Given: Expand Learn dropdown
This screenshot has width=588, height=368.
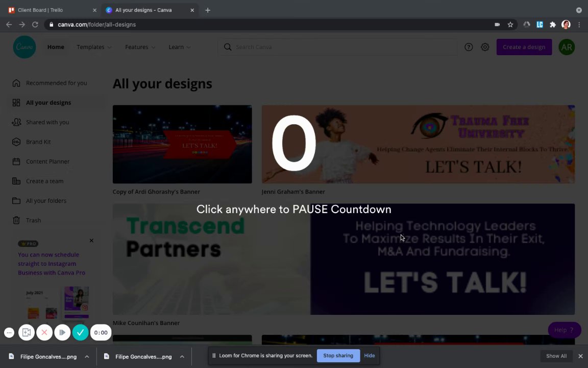Looking at the screenshot, I should (x=179, y=47).
